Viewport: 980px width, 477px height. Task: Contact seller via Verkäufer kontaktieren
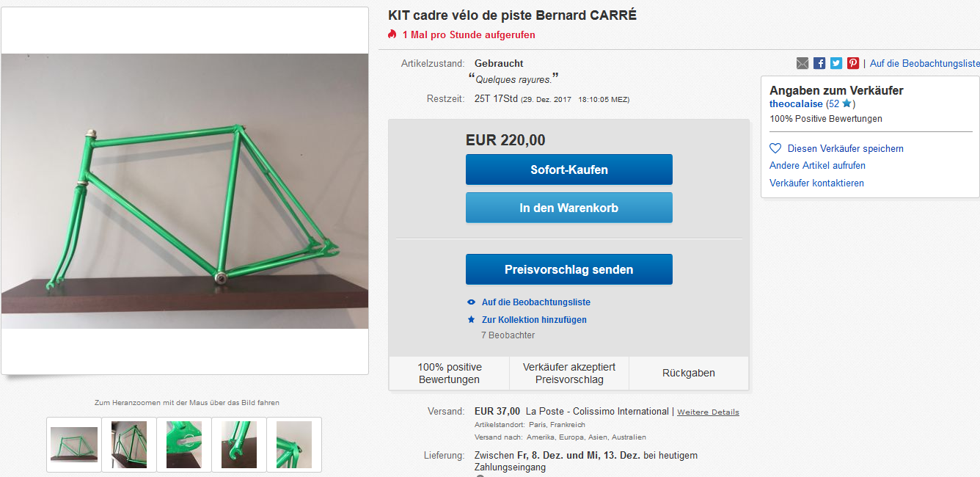[816, 183]
